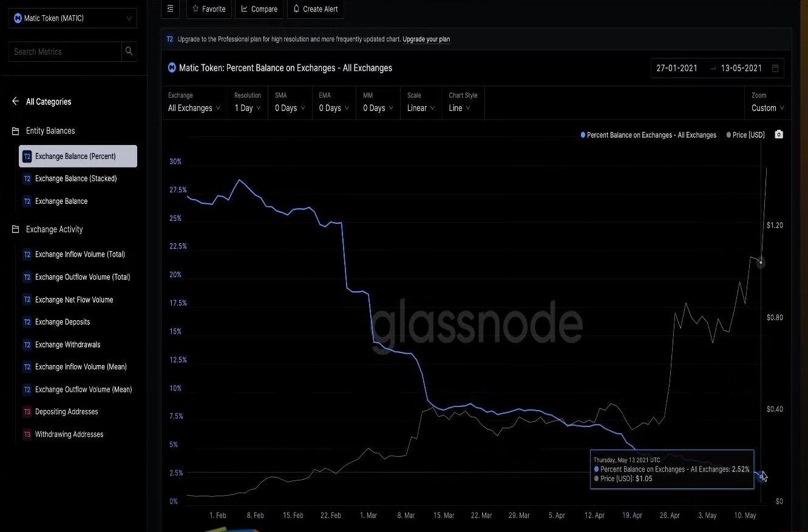Follow the Upgrade your plan link

pyautogui.click(x=426, y=39)
